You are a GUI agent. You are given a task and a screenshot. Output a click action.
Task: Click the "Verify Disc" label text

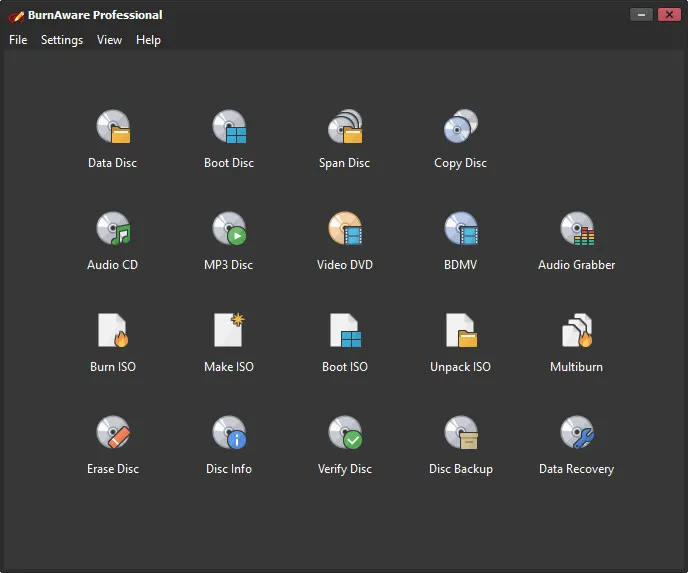pyautogui.click(x=345, y=469)
